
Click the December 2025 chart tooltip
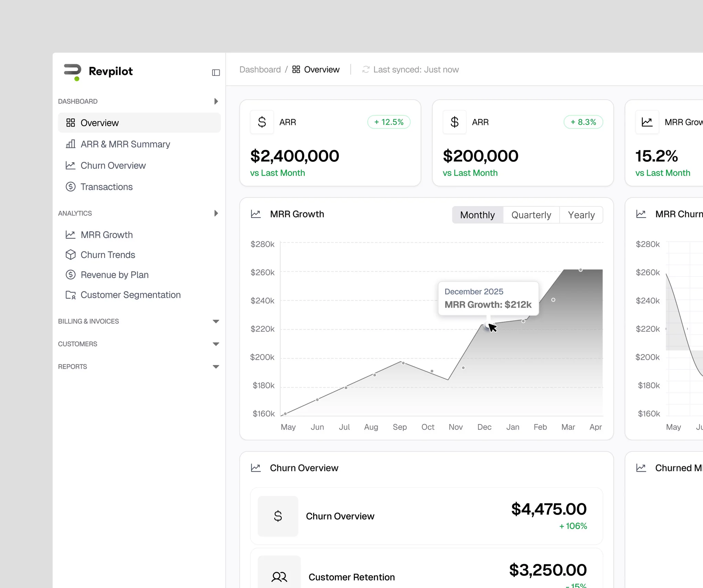click(x=488, y=298)
